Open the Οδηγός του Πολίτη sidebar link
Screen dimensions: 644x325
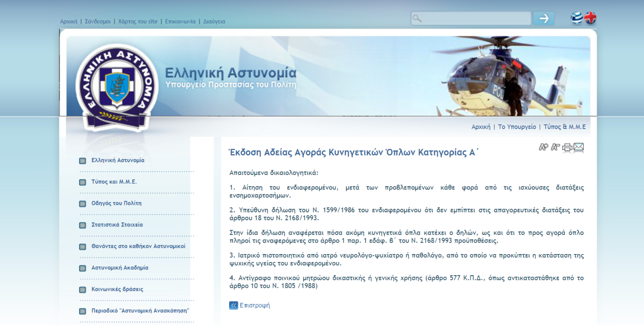[x=116, y=203]
